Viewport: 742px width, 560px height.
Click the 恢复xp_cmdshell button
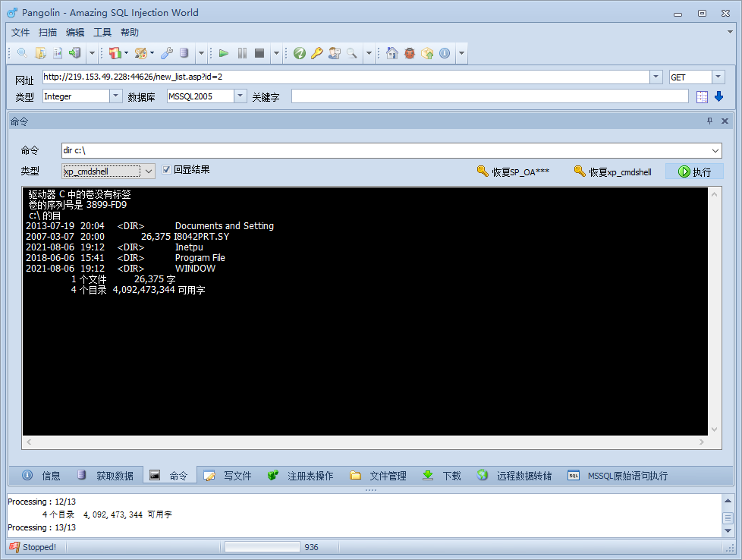point(613,171)
